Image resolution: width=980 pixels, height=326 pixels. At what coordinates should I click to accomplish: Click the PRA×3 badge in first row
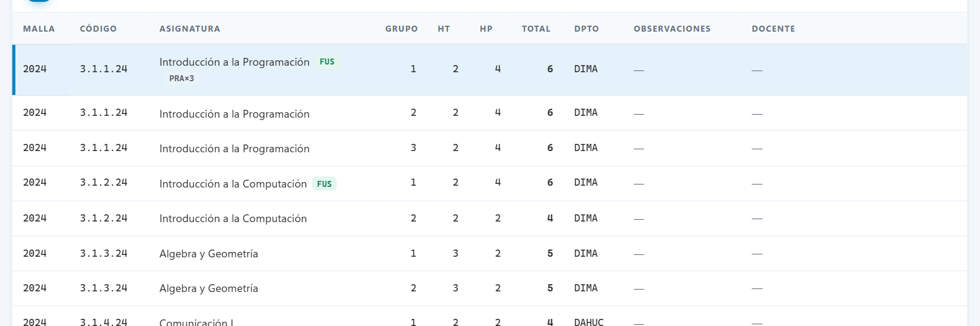coord(182,78)
